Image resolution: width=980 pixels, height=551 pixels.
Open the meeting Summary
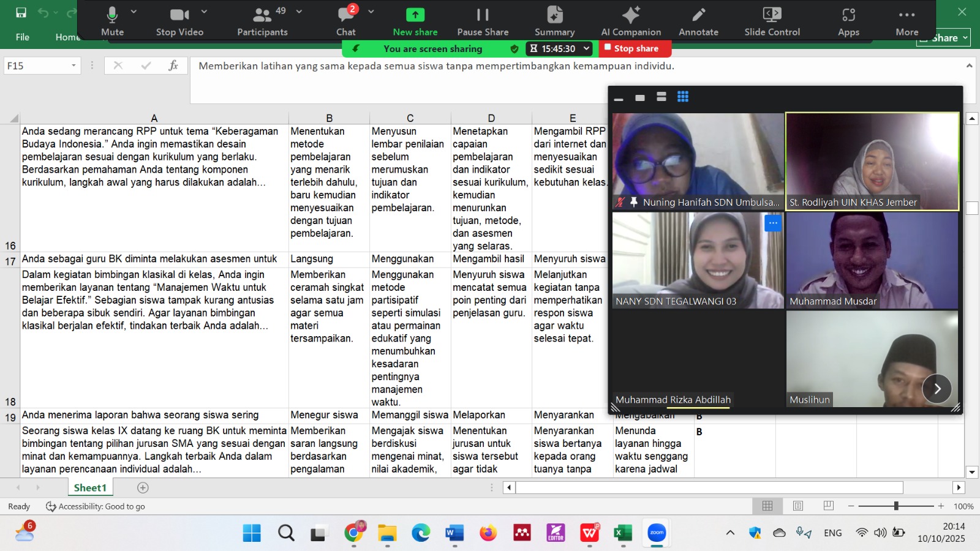click(x=554, y=20)
